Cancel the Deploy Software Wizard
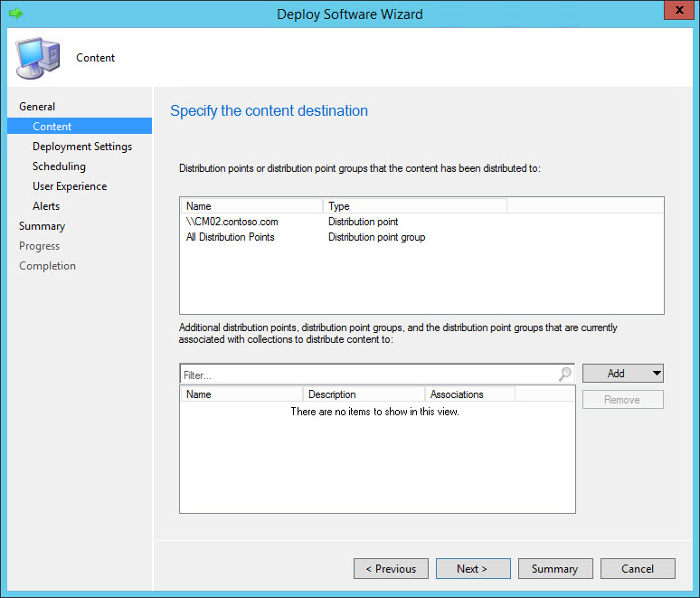 pyautogui.click(x=638, y=568)
